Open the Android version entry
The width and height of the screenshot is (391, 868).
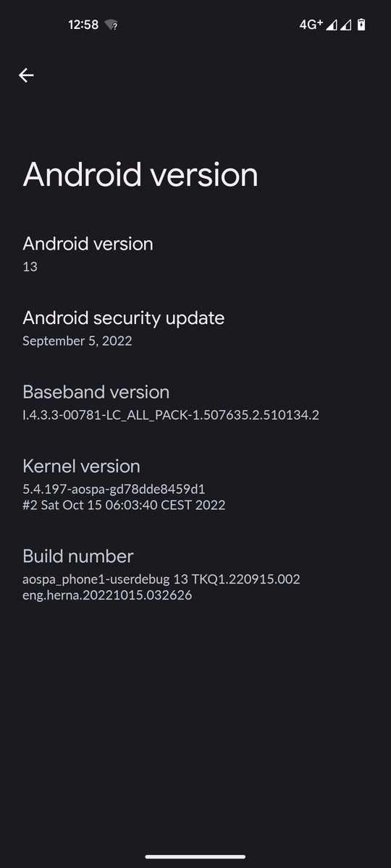(195, 254)
